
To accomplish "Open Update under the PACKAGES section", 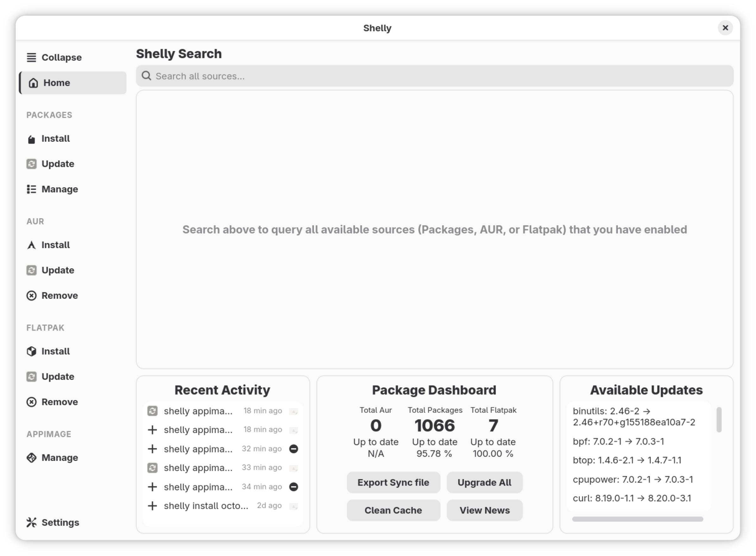I will 50,164.
